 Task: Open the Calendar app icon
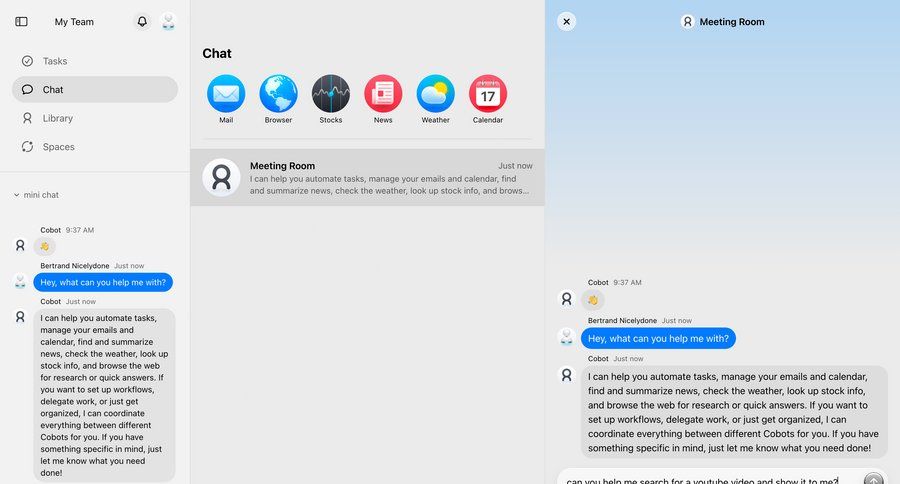coord(488,94)
